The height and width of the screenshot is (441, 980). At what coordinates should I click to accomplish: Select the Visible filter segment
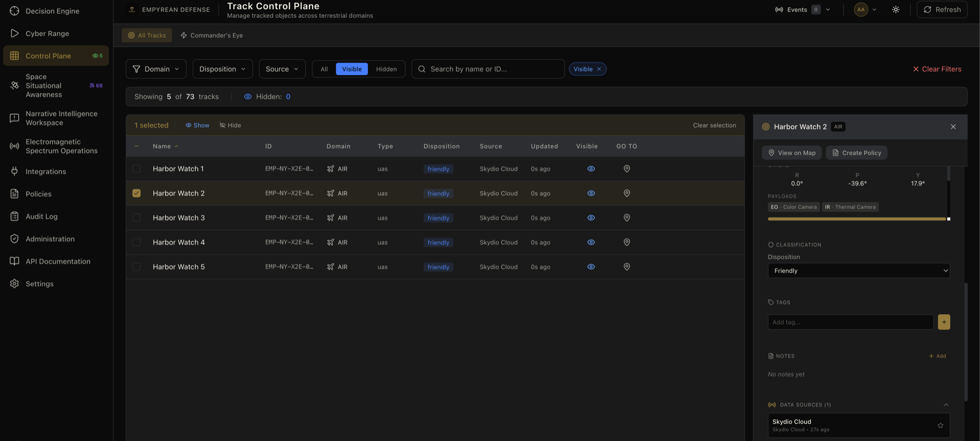352,69
